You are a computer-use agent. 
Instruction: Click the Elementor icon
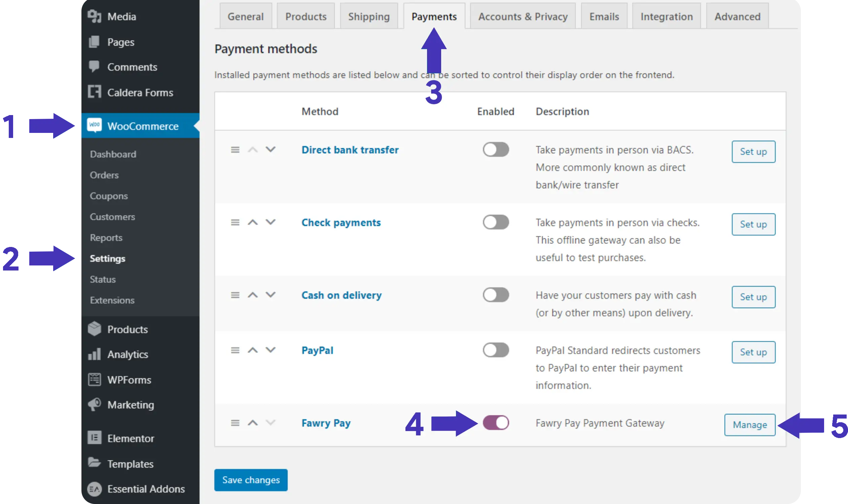coord(95,438)
